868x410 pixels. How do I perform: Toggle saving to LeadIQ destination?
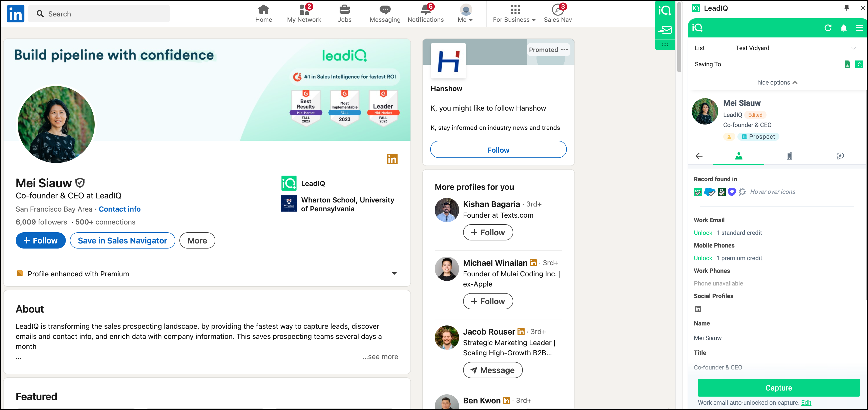(x=859, y=64)
